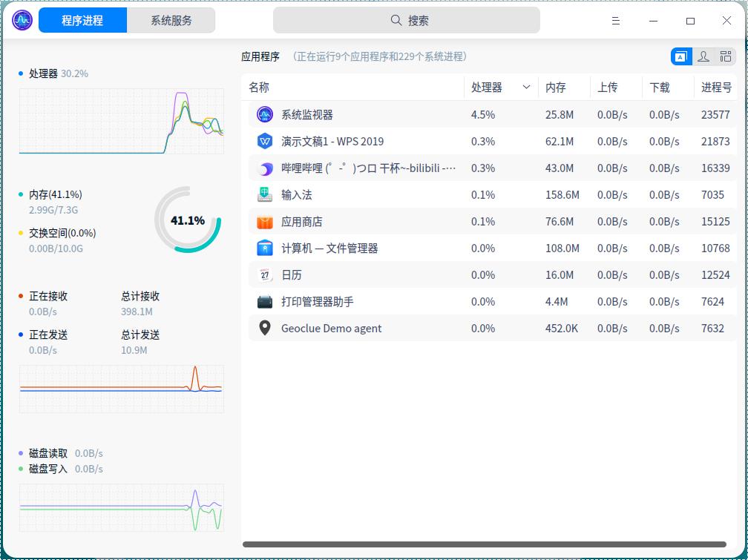Click the bilibili browser process icon
The image size is (748, 560).
[265, 168]
